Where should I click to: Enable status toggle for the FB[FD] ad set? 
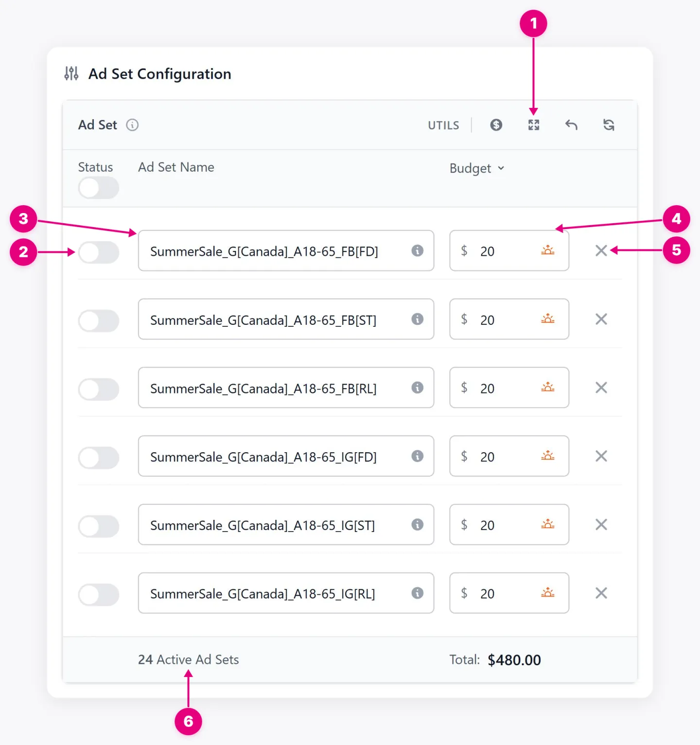tap(99, 252)
